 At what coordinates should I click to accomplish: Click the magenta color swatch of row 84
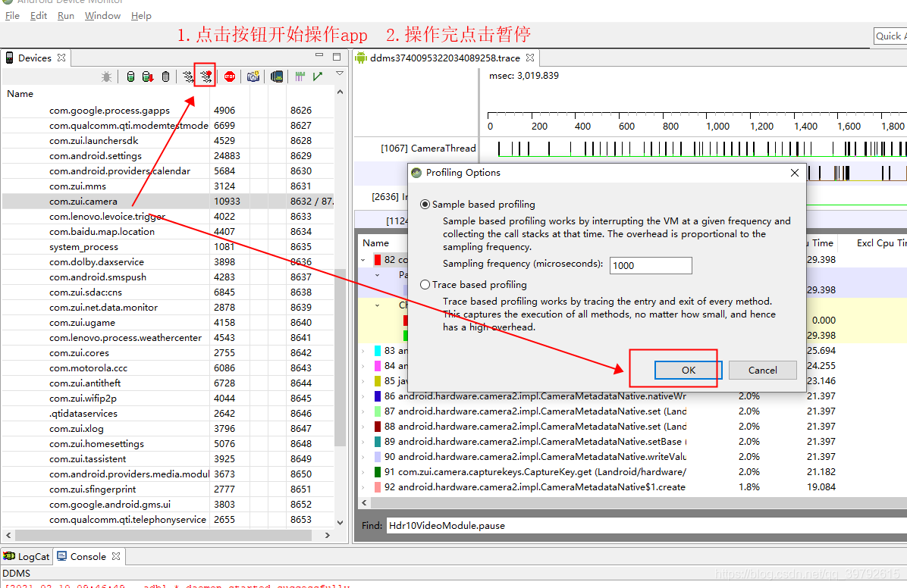pos(378,366)
